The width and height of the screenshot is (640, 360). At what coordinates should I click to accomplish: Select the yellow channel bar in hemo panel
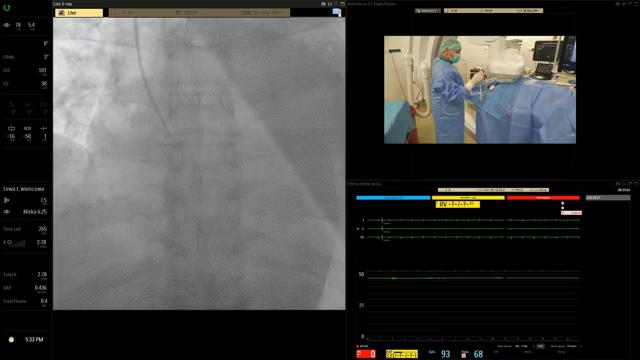[x=468, y=198]
